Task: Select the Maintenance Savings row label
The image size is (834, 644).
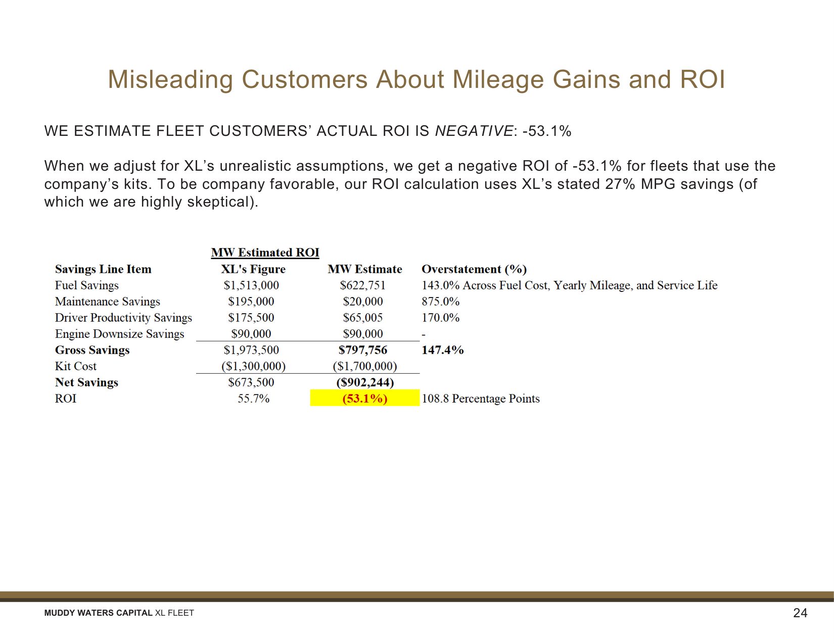Action: pyautogui.click(x=107, y=302)
